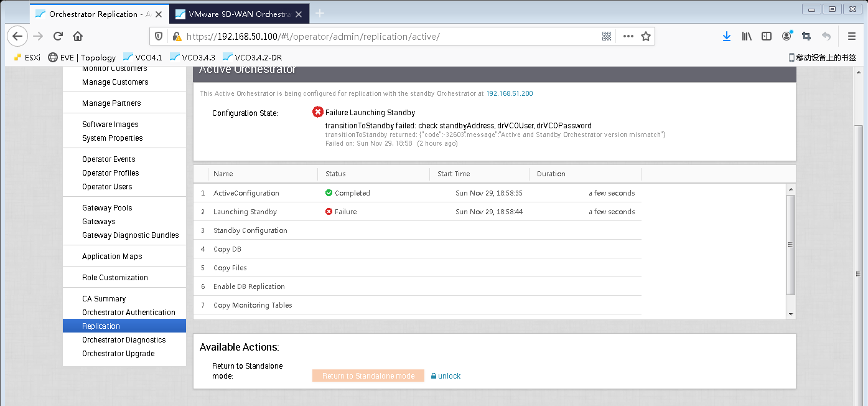868x406 pixels.
Task: Click the unlock padlock icon
Action: [x=434, y=376]
